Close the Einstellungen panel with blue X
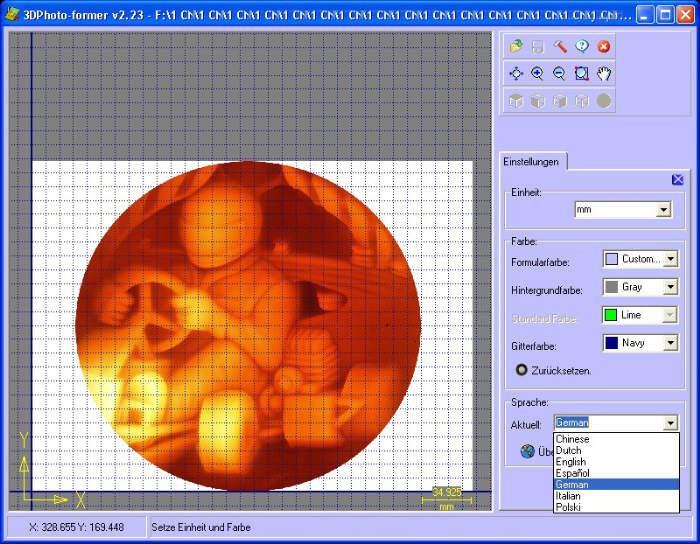This screenshot has height=544, width=700. [677, 180]
